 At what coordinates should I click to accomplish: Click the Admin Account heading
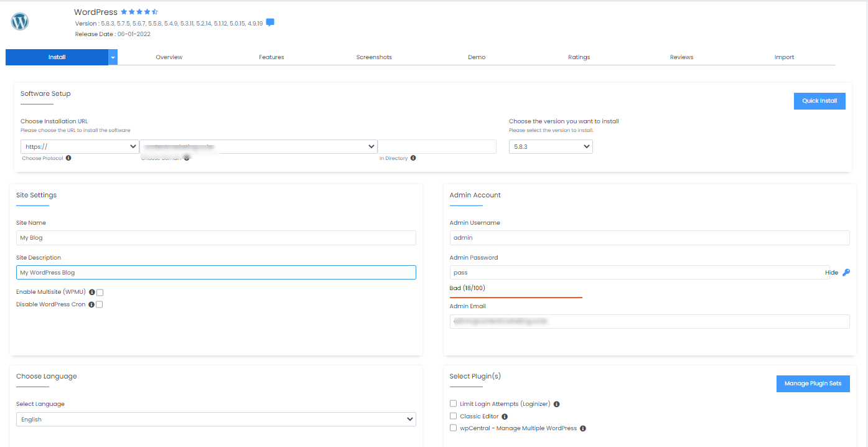[475, 195]
